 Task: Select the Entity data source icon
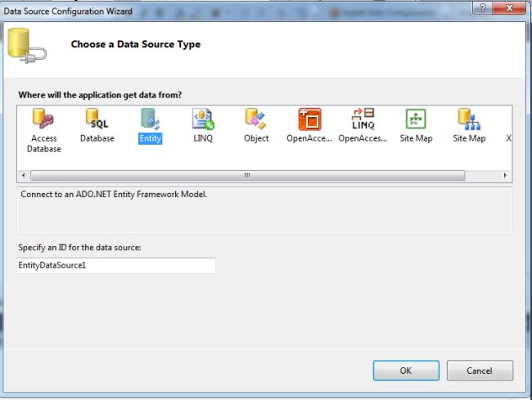tap(150, 119)
